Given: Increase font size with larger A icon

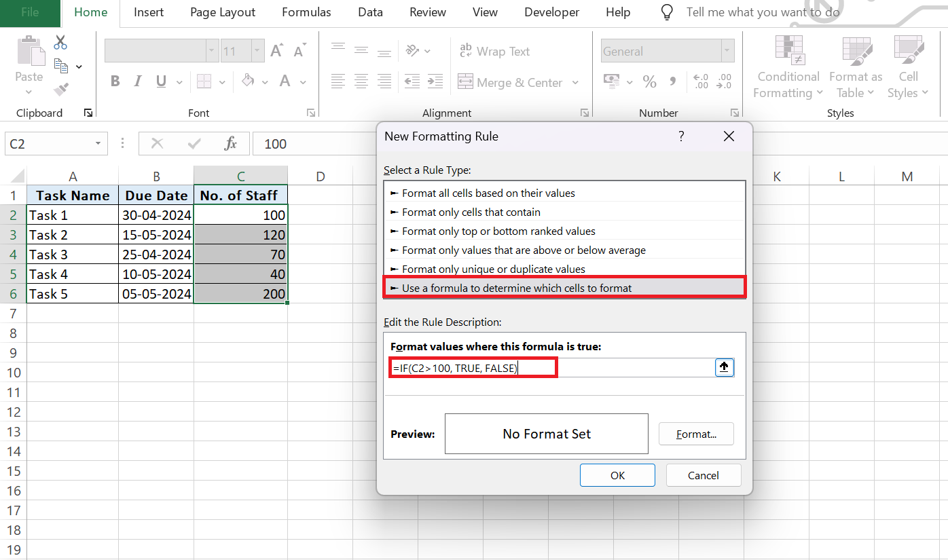Looking at the screenshot, I should (276, 51).
